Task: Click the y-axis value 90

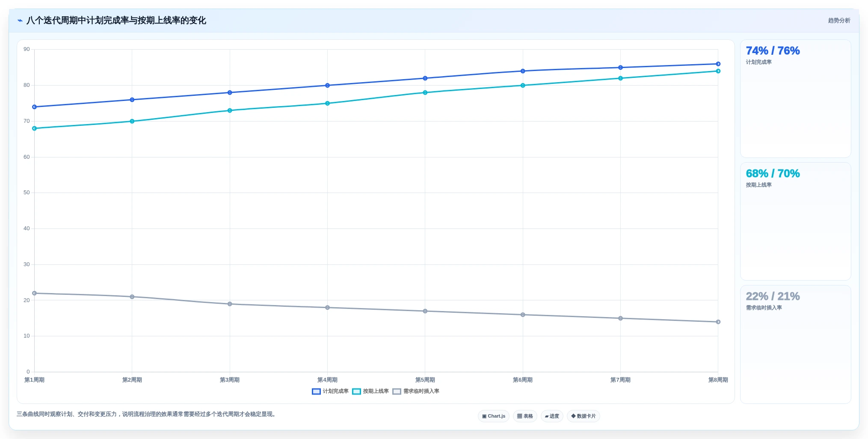Action: click(27, 49)
